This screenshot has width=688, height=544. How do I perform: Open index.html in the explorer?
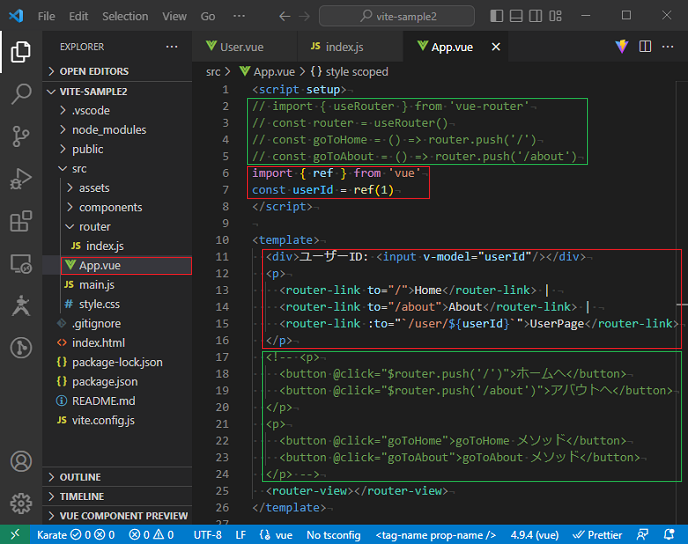pyautogui.click(x=117, y=343)
